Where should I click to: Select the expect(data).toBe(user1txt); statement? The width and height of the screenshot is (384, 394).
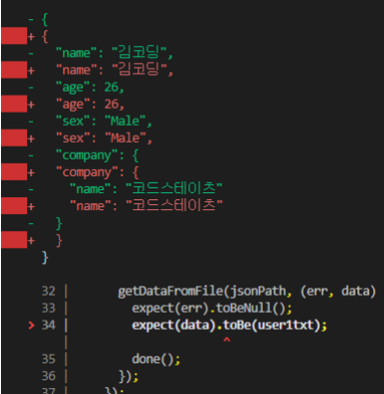tap(230, 325)
